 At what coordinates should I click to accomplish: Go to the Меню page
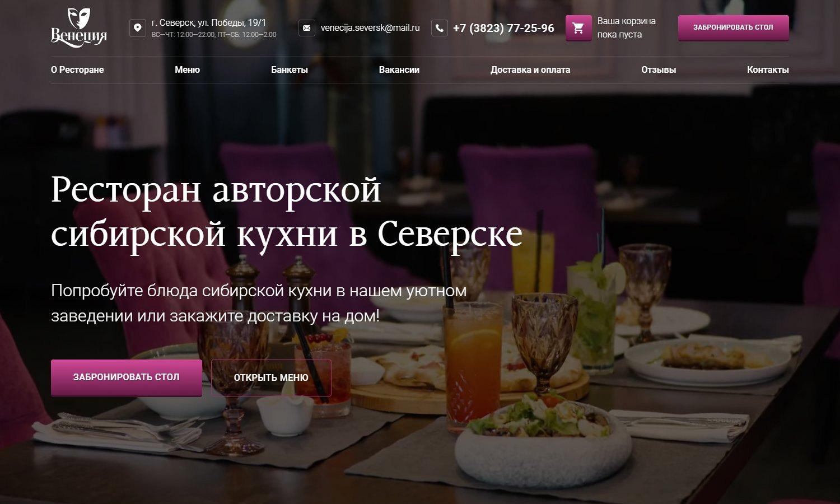coord(187,70)
